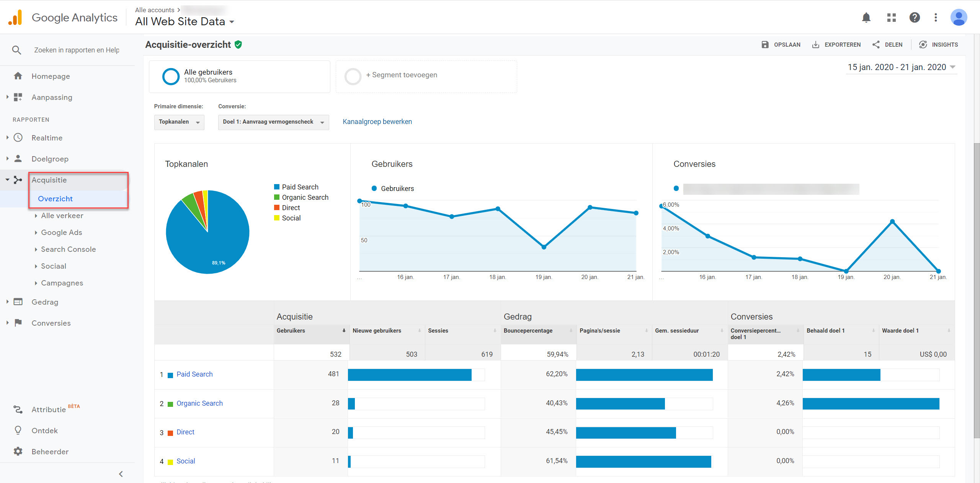
Task: Click the green Organic Search legend swatch
Action: tap(277, 197)
